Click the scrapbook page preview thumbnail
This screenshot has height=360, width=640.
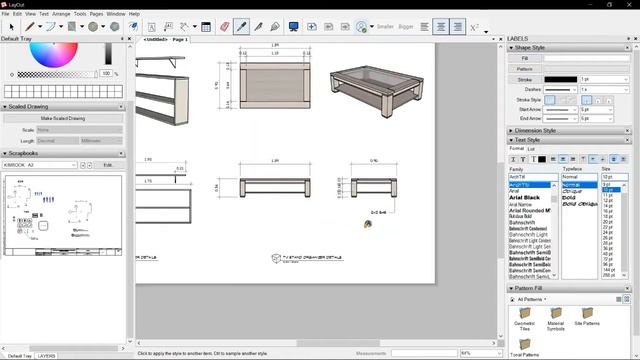63,216
